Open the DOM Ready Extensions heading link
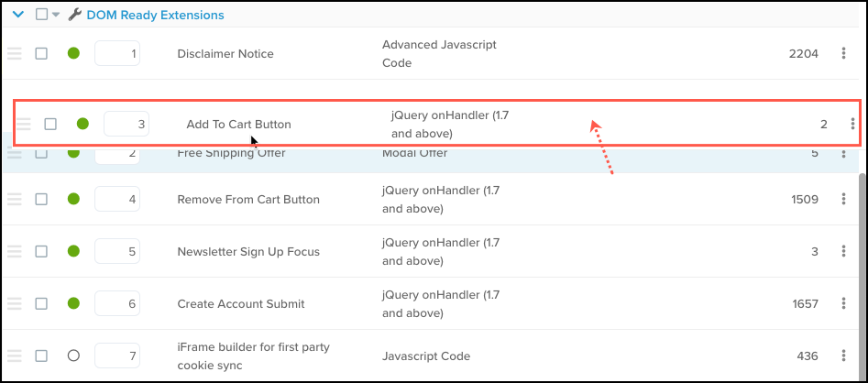Image resolution: width=868 pixels, height=383 pixels. click(x=155, y=15)
